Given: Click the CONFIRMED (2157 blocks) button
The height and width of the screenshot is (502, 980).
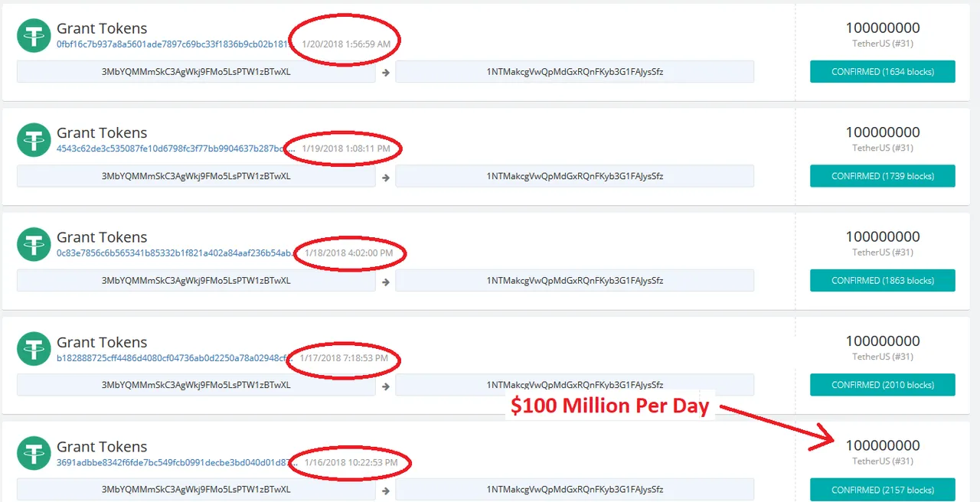Looking at the screenshot, I should [x=883, y=490].
